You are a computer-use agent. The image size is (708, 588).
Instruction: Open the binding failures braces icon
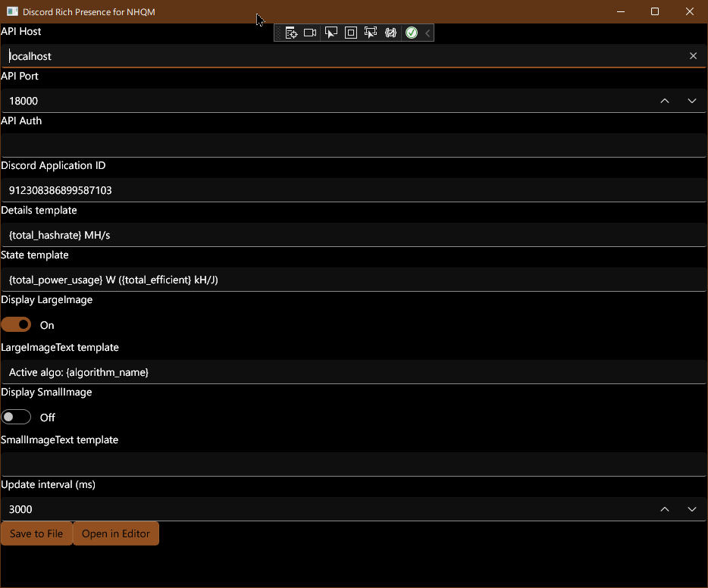[x=390, y=33]
